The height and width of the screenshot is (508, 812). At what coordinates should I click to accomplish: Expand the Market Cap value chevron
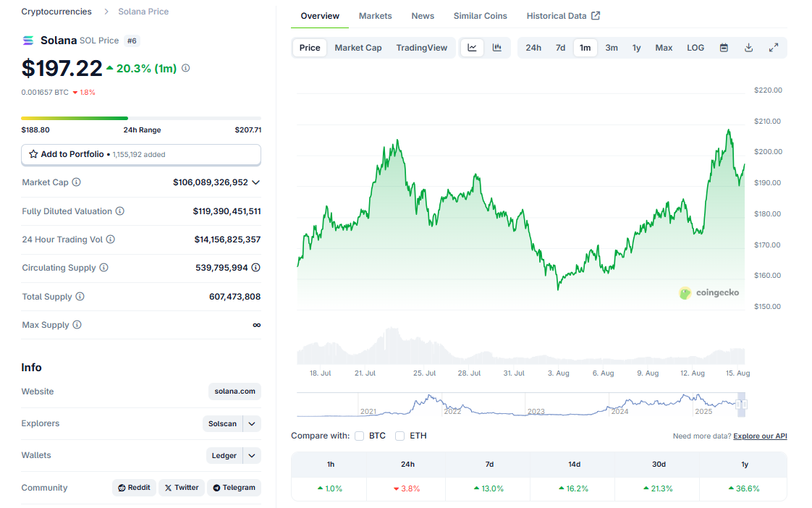point(255,182)
